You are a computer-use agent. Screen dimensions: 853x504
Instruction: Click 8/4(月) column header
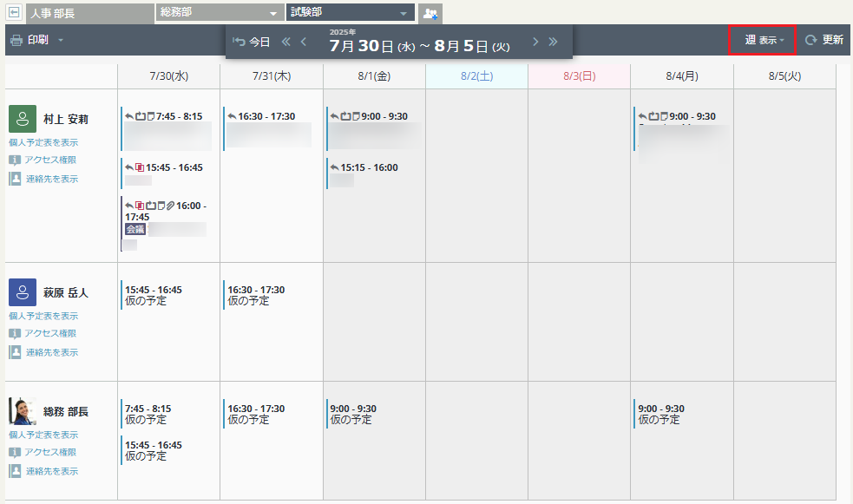click(x=682, y=76)
